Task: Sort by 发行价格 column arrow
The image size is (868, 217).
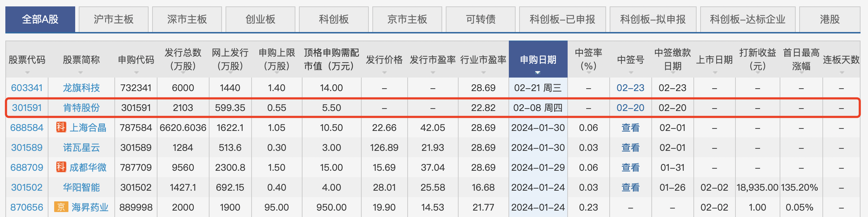Action: coord(384,73)
